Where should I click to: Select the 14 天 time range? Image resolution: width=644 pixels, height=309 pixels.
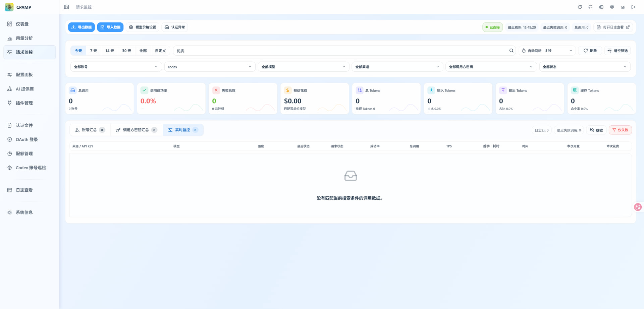[x=110, y=51]
